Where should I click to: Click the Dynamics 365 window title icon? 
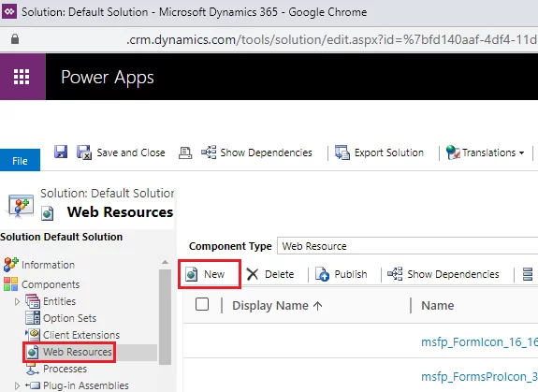(9, 11)
